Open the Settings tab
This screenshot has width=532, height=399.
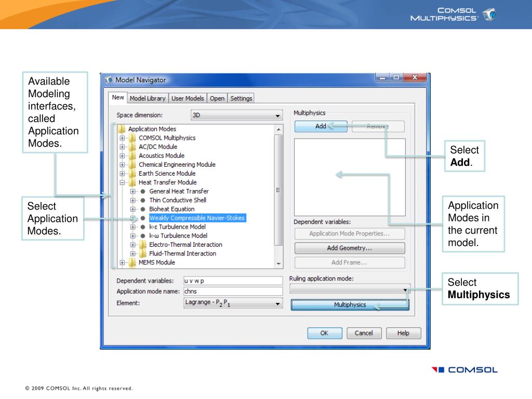(241, 98)
